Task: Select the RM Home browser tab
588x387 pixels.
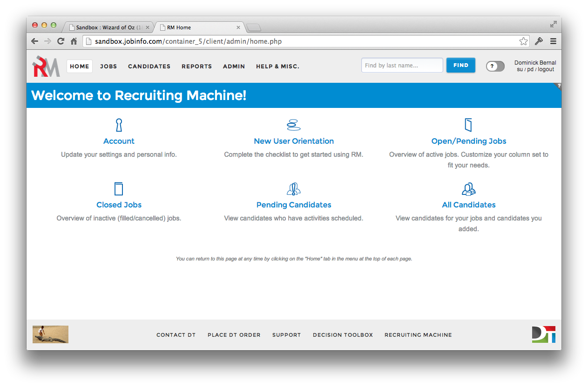Action: click(x=199, y=27)
